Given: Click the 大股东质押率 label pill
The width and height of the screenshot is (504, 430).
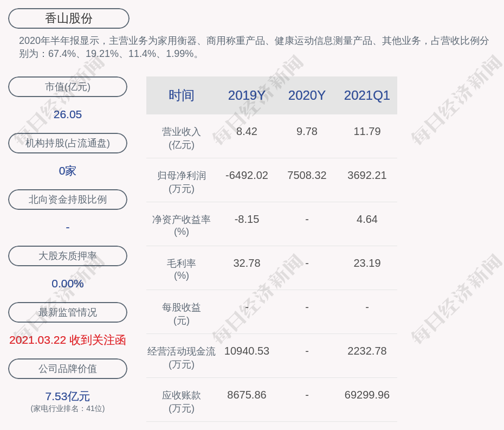Looking at the screenshot, I should point(68,256).
